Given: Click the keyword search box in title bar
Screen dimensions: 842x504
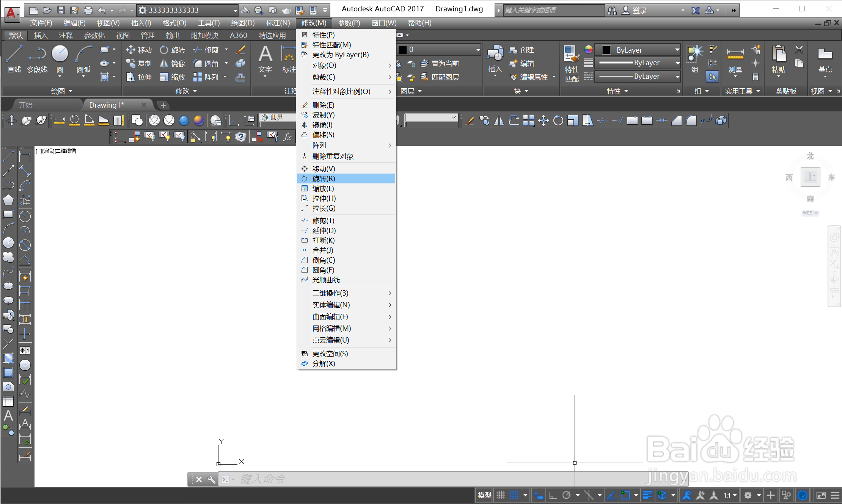Looking at the screenshot, I should 553,10.
